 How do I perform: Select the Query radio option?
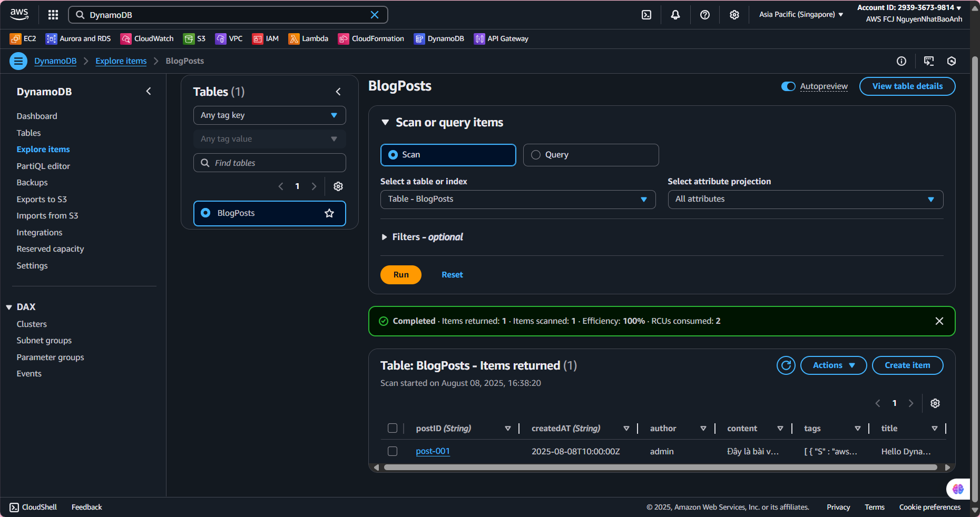pyautogui.click(x=536, y=155)
